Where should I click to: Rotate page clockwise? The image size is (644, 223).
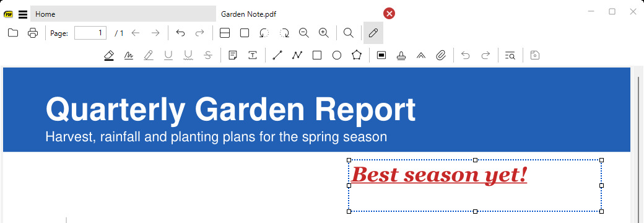[284, 33]
